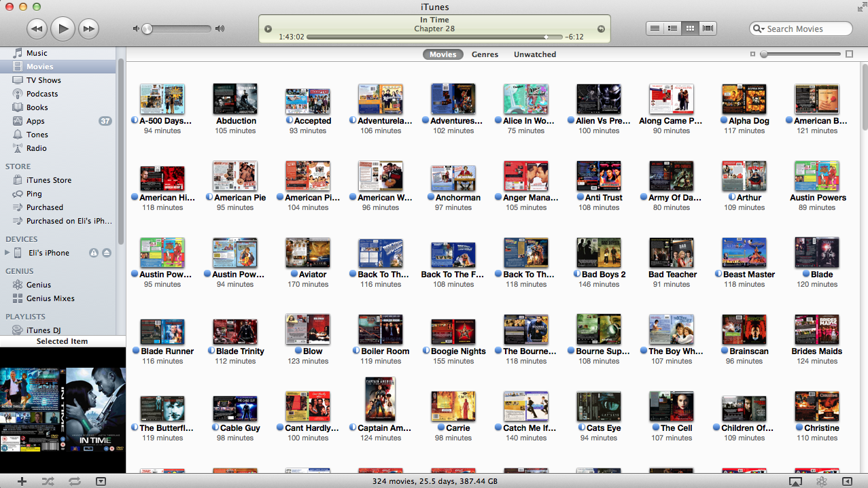Click the artwork size slider
Screen dimensions: 868x488
pyautogui.click(x=801, y=54)
